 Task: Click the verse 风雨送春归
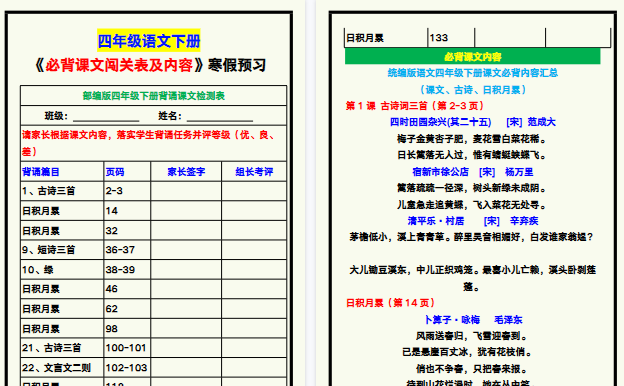click(439, 336)
